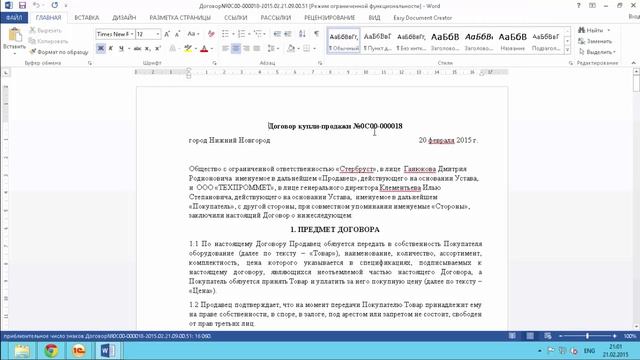Toggle Justify paragraph alignment

[257, 49]
